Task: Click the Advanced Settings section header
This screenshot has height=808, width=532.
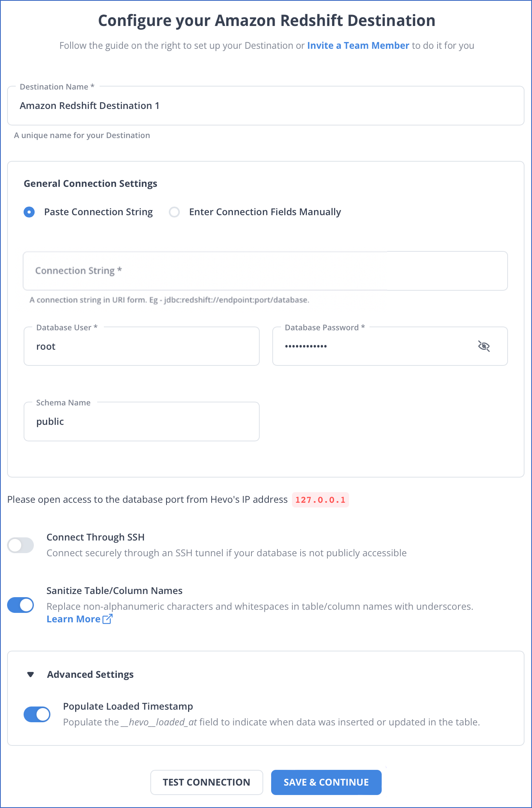Action: pyautogui.click(x=91, y=675)
